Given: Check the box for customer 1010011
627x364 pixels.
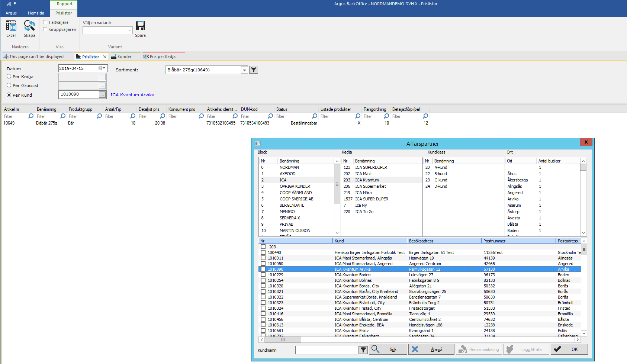Looking at the screenshot, I should pos(263,258).
